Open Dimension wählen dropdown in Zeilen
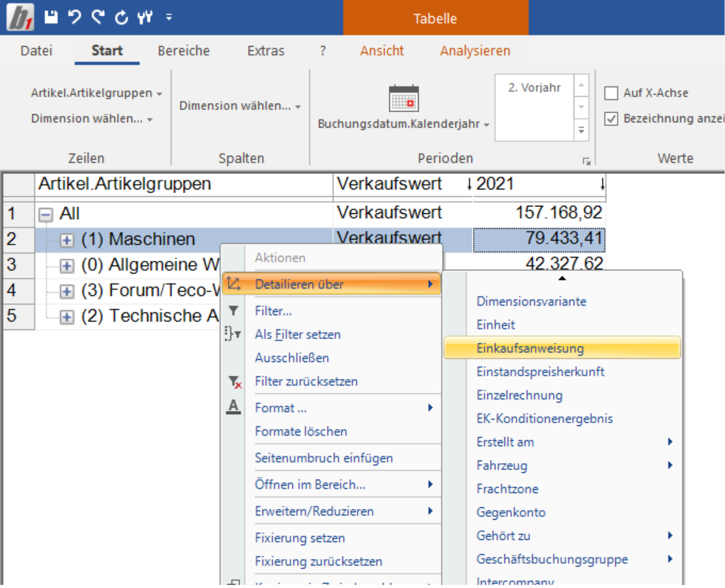Screen dimensions: 725x588 92,119
